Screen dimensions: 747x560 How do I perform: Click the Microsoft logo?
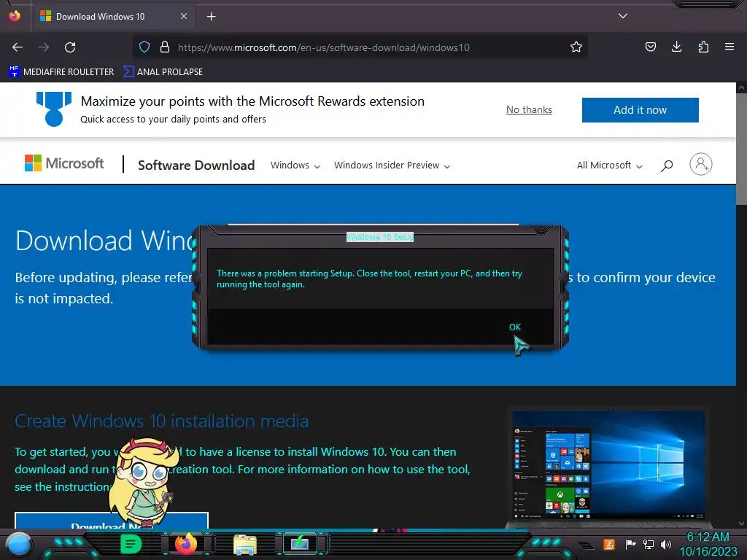(64, 163)
